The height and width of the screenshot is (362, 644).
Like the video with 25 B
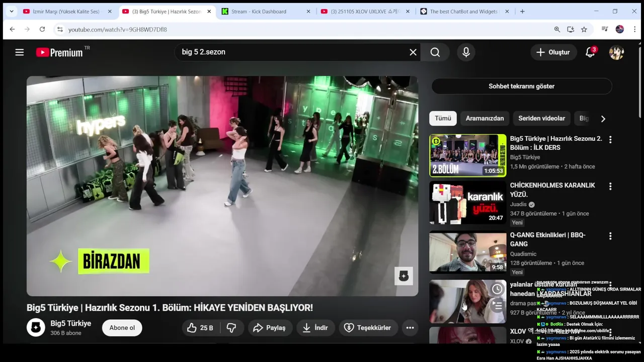pos(201,328)
